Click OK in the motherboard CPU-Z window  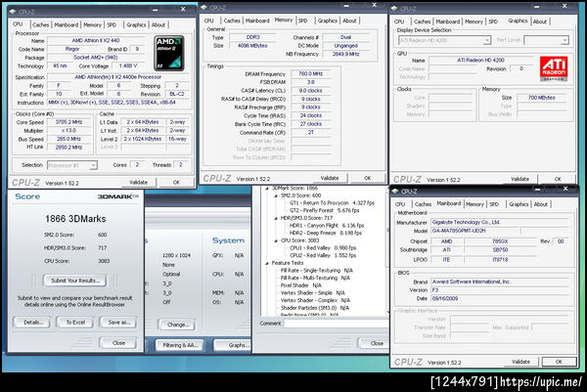559,362
